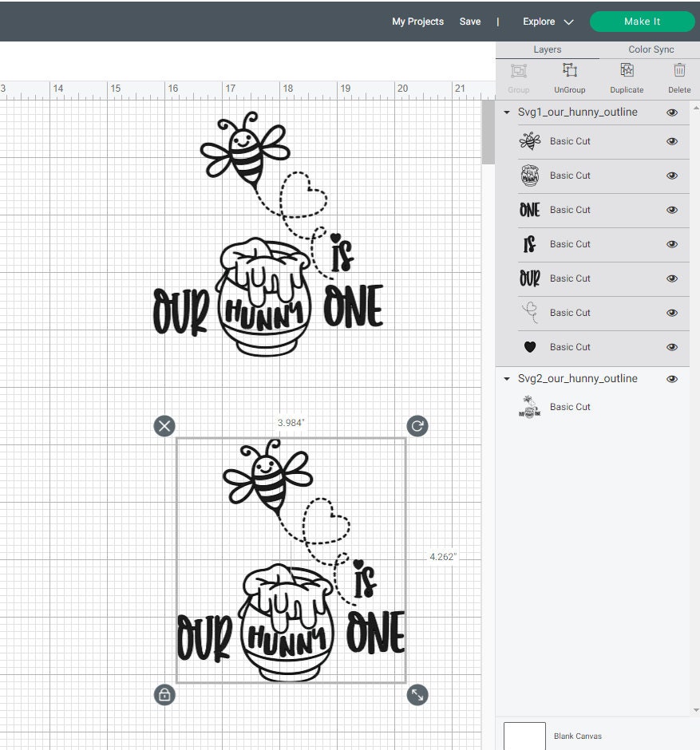Collapse the Svg2_our_hunny_outline group

pyautogui.click(x=506, y=378)
